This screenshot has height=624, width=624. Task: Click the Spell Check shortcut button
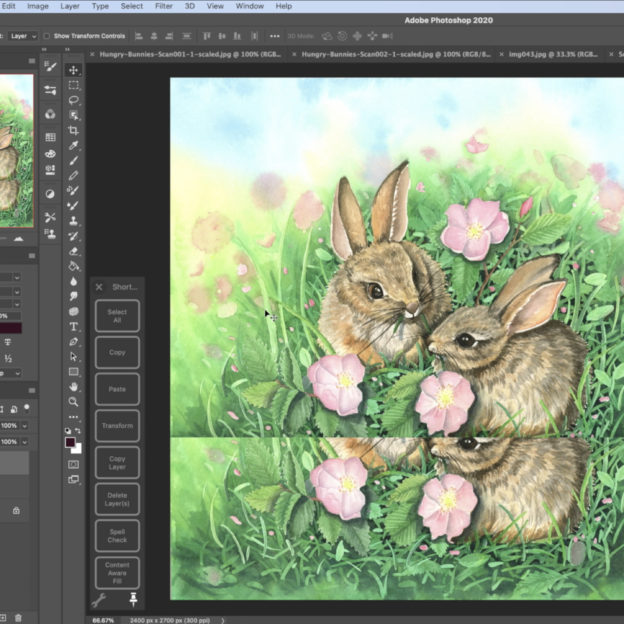(x=117, y=536)
